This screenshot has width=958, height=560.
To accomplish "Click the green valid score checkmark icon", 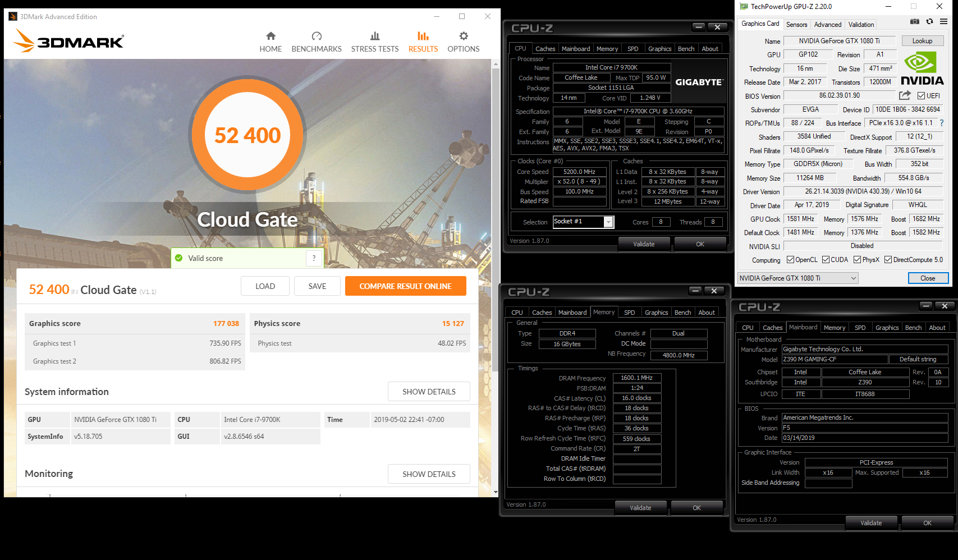I will pos(179,258).
